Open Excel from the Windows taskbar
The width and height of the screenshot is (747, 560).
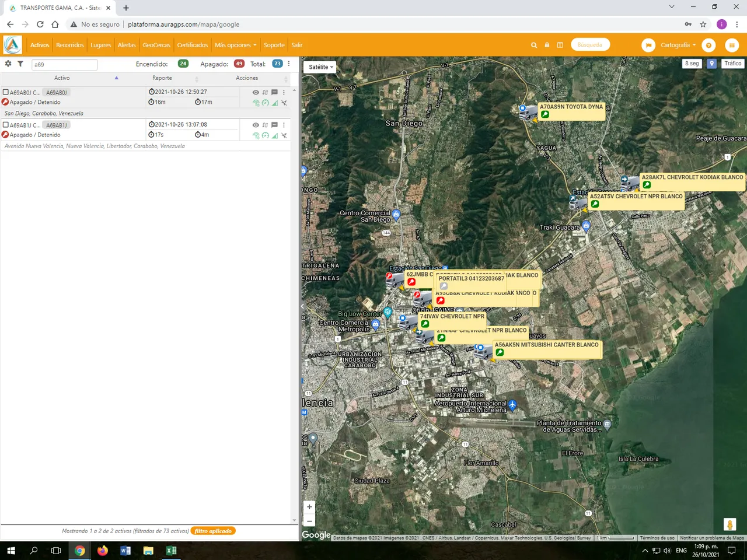pos(171,550)
